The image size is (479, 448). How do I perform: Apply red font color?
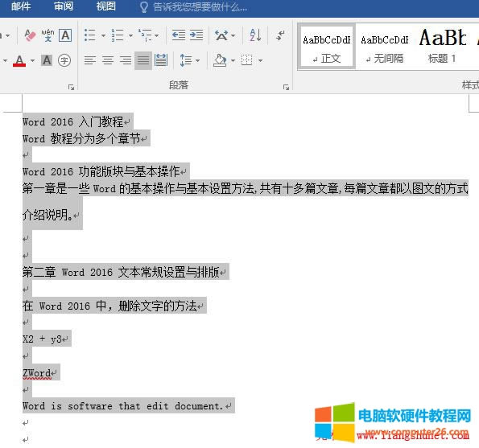click(x=19, y=61)
